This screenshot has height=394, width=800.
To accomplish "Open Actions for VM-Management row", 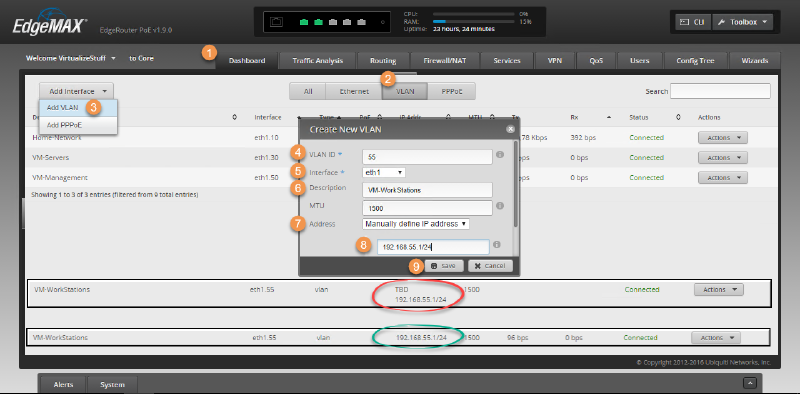I will [x=722, y=178].
